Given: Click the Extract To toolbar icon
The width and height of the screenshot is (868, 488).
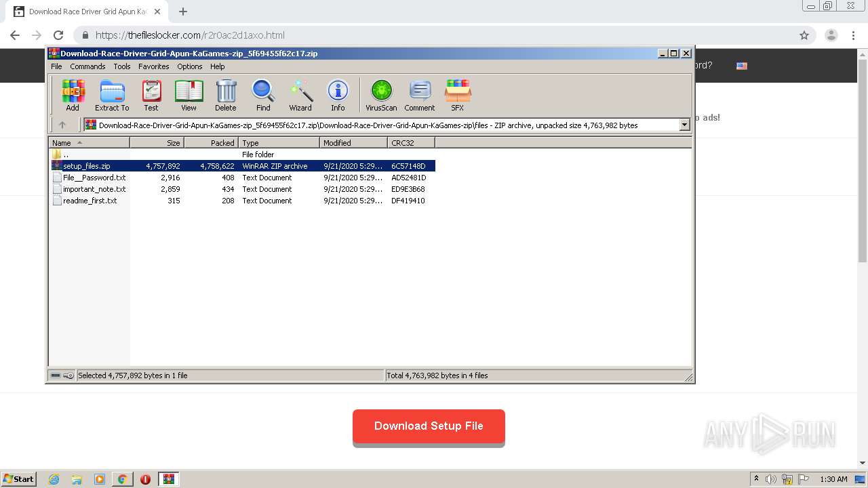Looking at the screenshot, I should pyautogui.click(x=112, y=95).
